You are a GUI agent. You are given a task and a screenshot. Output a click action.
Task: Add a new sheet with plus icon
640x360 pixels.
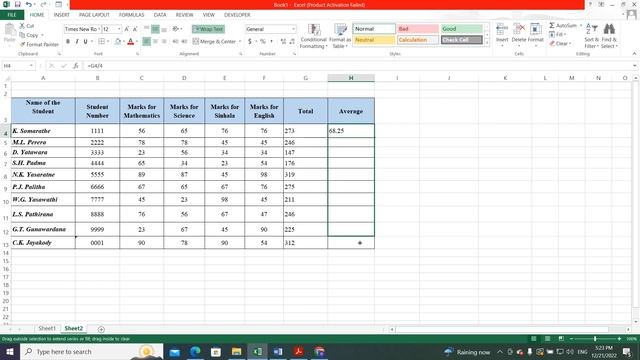tap(101, 329)
